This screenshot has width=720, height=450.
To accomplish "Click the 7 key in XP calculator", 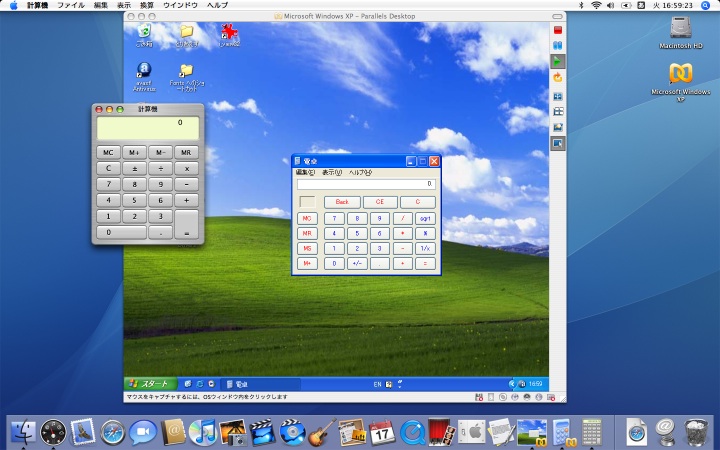I will click(334, 219).
